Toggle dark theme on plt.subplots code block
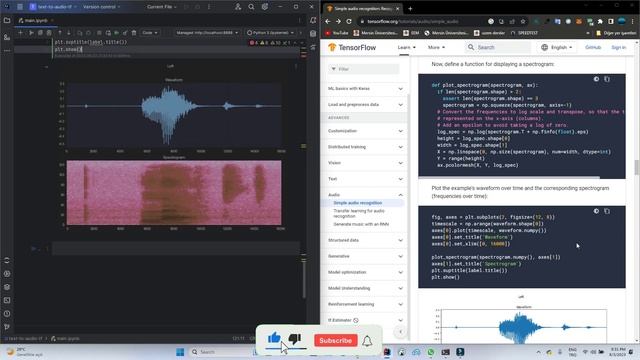 [596, 211]
